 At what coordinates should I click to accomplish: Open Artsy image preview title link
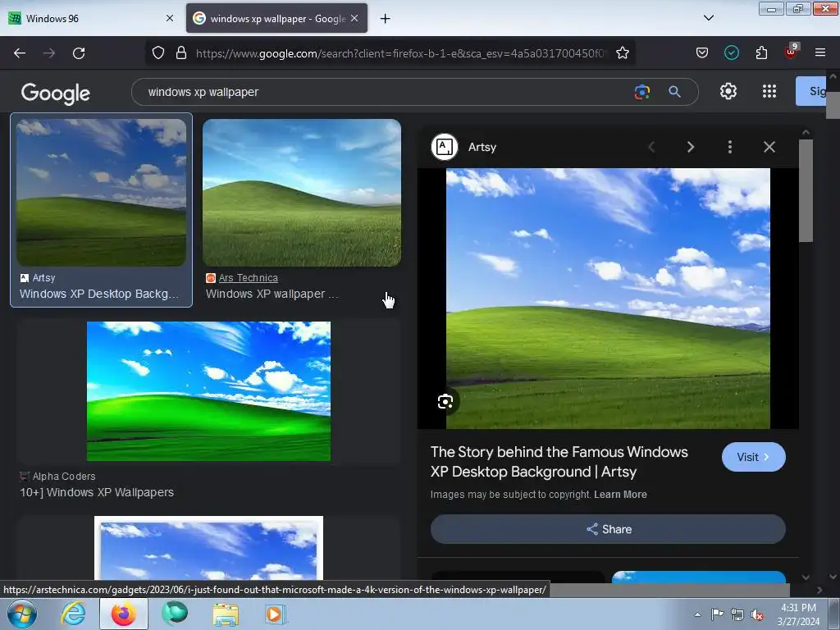pyautogui.click(x=559, y=462)
